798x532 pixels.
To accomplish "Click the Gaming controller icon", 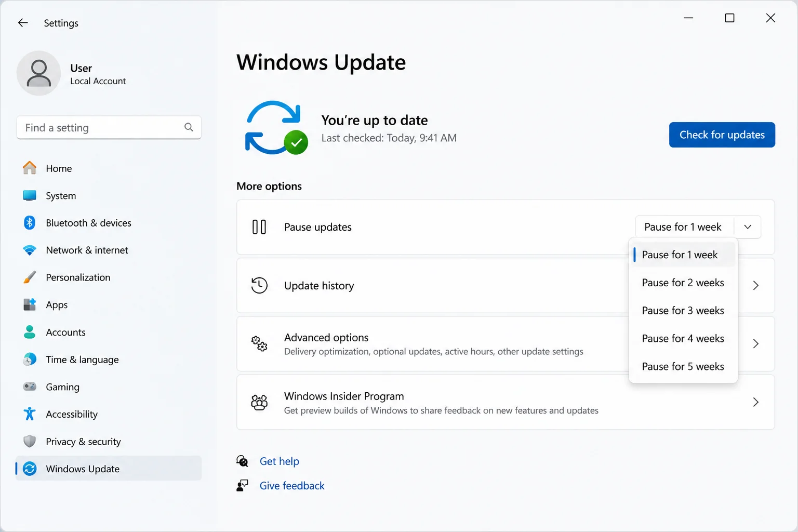I will 30,387.
